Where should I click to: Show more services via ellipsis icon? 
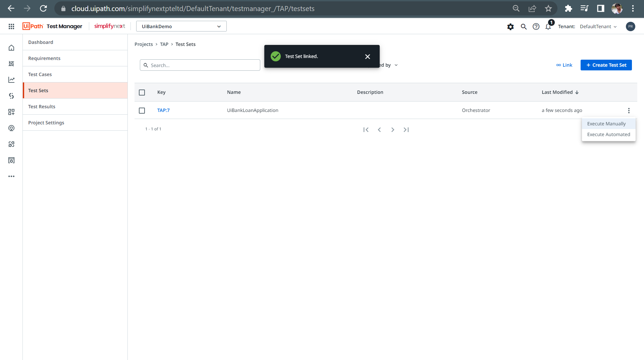[x=11, y=176]
